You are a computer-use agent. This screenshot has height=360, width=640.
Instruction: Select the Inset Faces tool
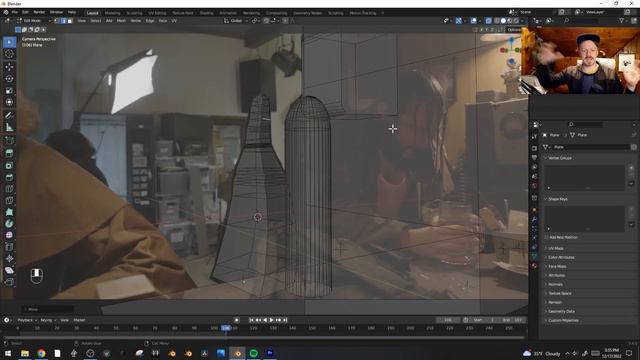pyautogui.click(x=9, y=166)
